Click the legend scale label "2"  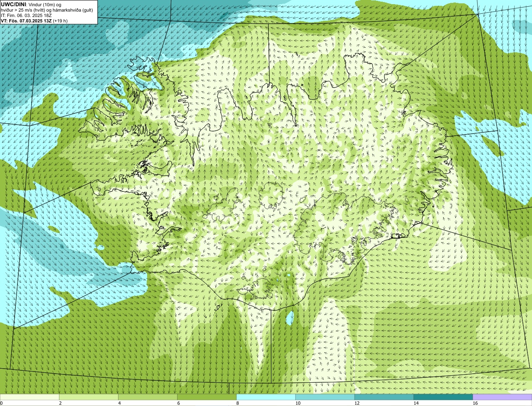pyautogui.click(x=60, y=403)
